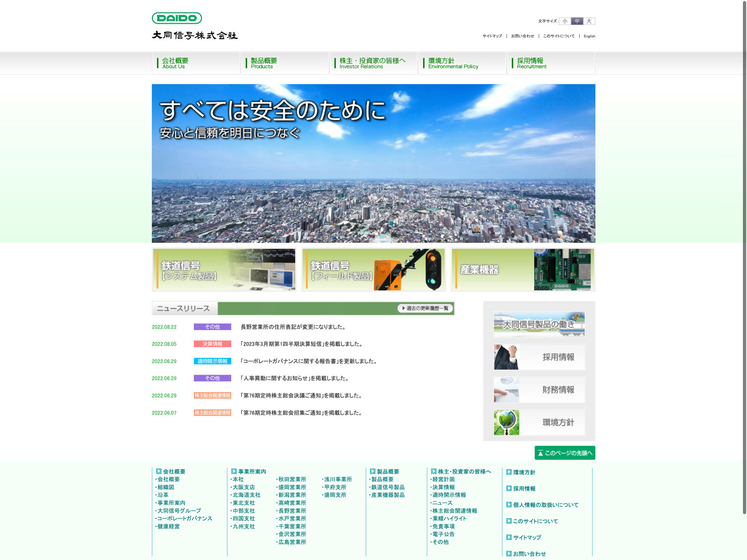Open the 製品概要 Products menu
Screen dimensions: 747x560
pyautogui.click(x=284, y=63)
